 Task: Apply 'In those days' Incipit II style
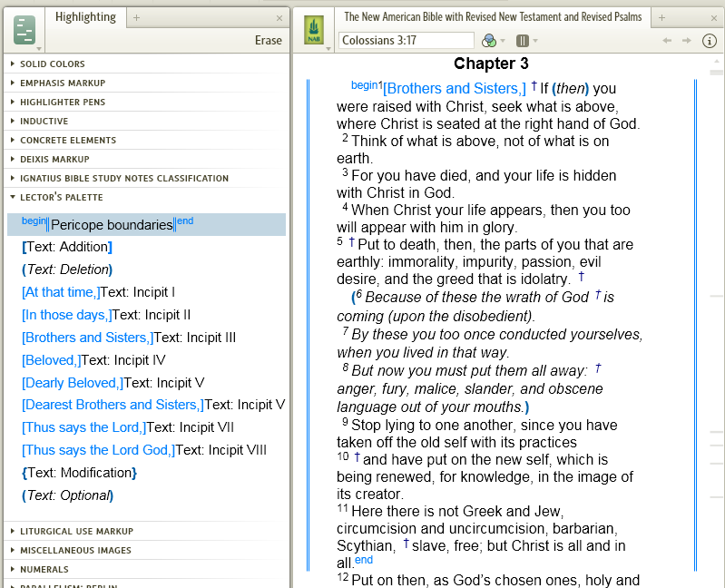point(106,315)
